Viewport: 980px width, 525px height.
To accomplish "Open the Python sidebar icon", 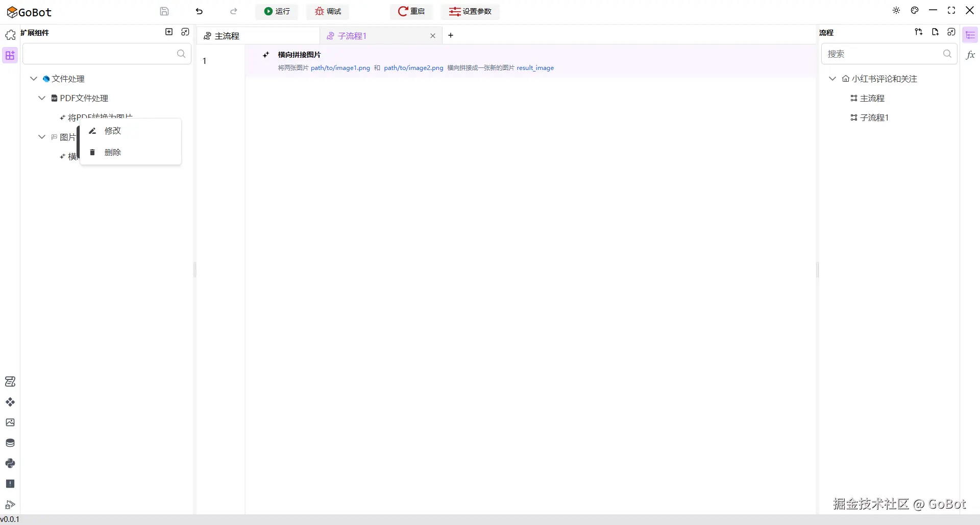I will 10,463.
